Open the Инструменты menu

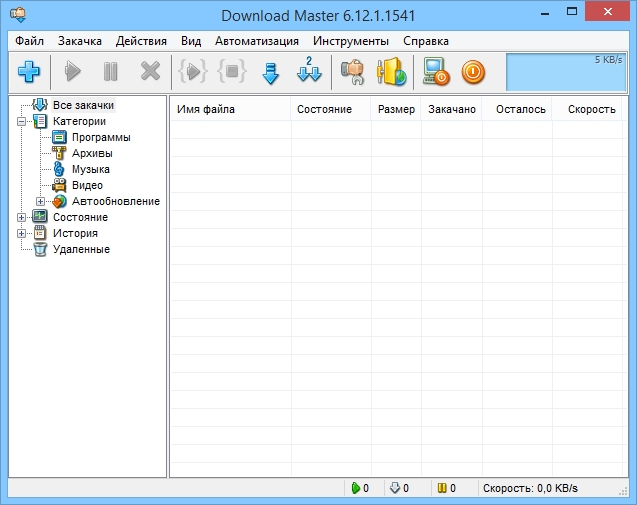(350, 41)
